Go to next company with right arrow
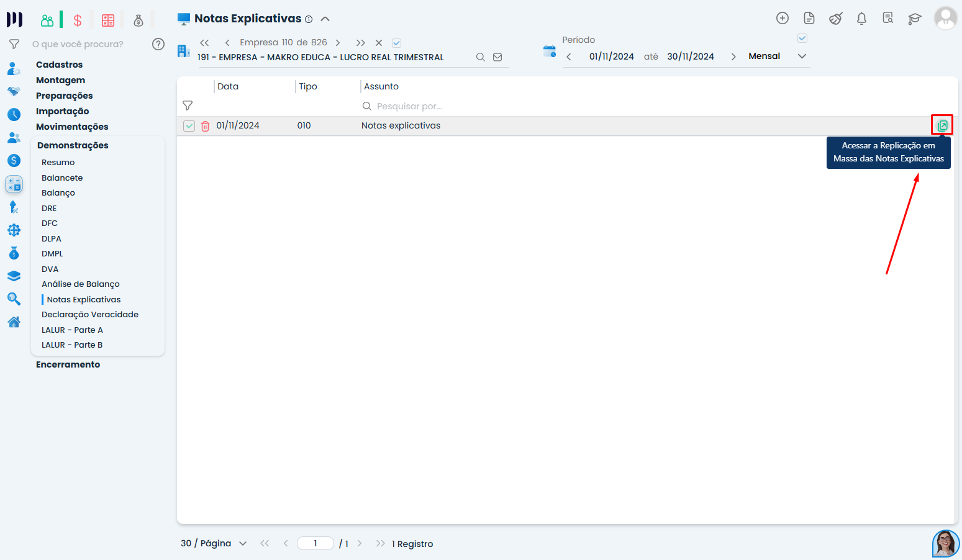This screenshot has width=962, height=560. click(x=338, y=43)
